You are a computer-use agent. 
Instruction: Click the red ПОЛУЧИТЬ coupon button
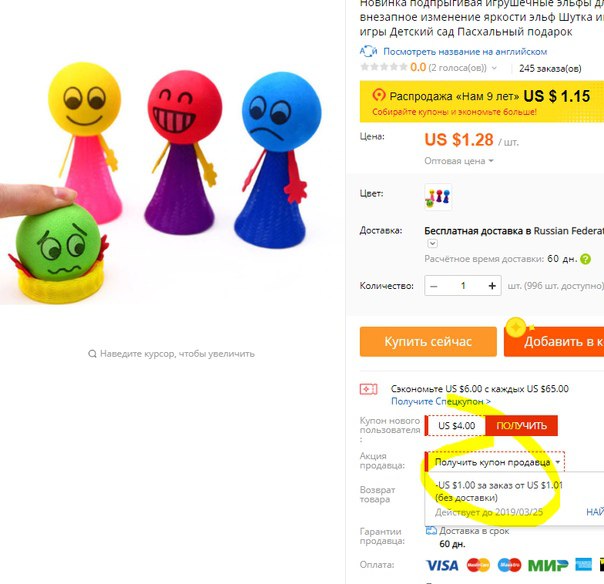(521, 426)
